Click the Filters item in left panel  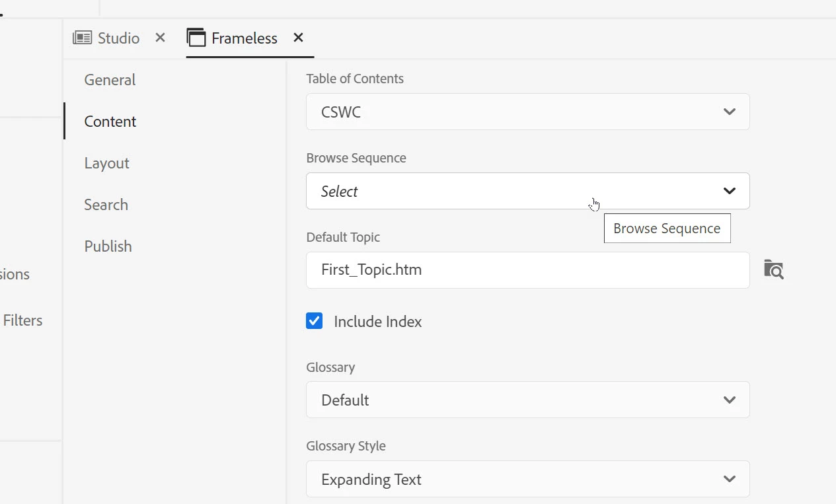[22, 320]
